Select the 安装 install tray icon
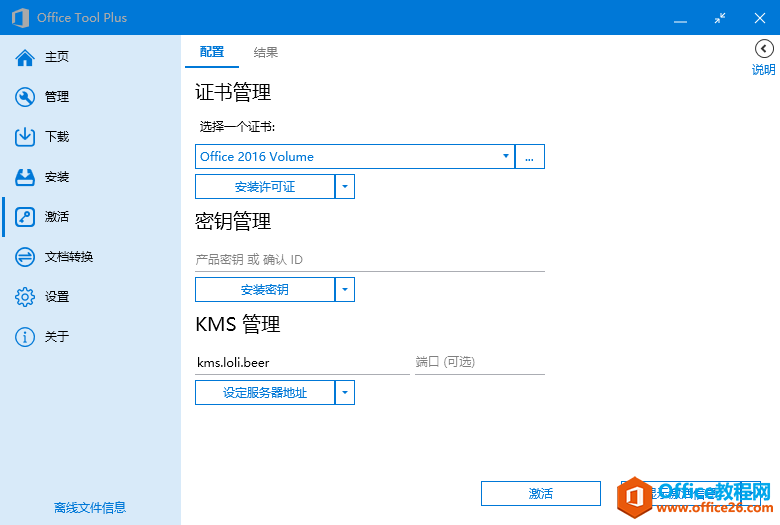The height and width of the screenshot is (525, 780). point(25,177)
